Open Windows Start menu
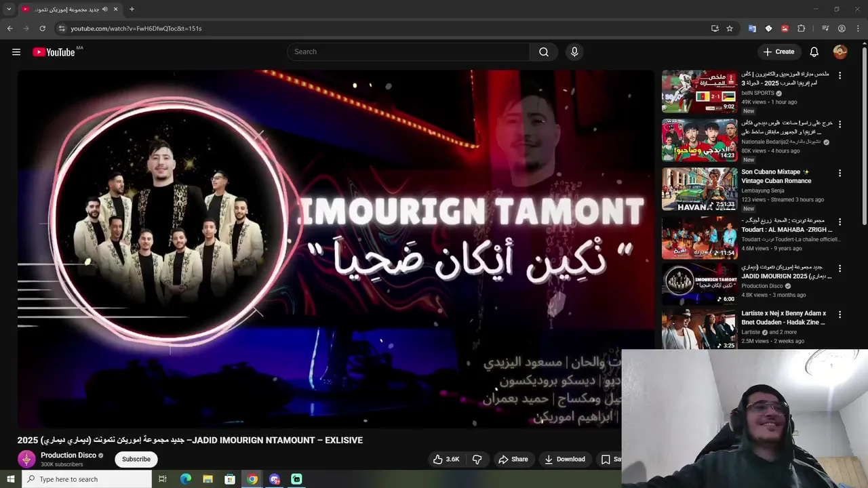 click(x=10, y=479)
